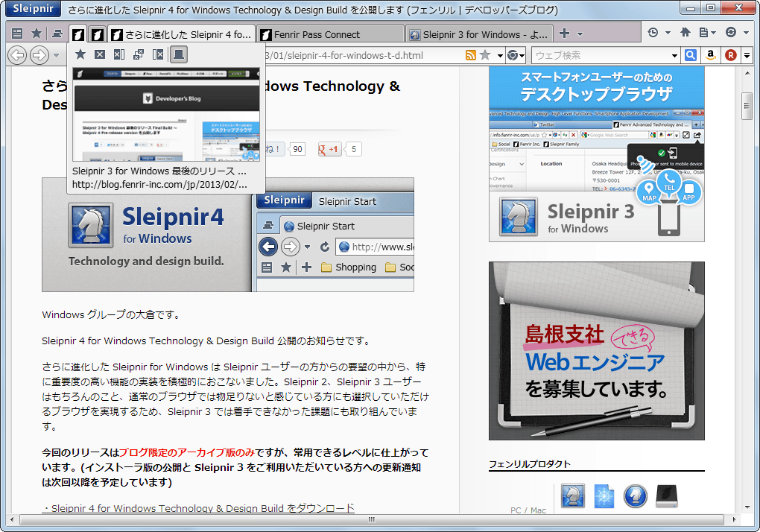
Task: Select the second pinned Fenrir tab
Action: (x=98, y=34)
